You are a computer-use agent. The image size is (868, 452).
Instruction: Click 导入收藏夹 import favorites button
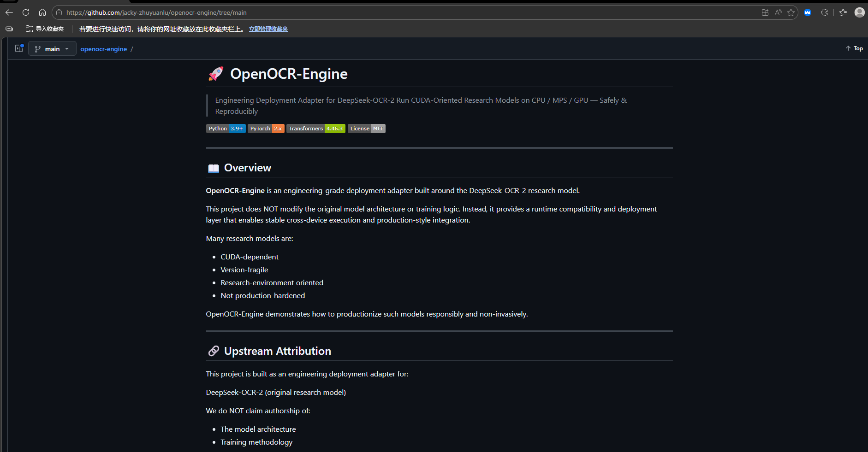click(45, 29)
